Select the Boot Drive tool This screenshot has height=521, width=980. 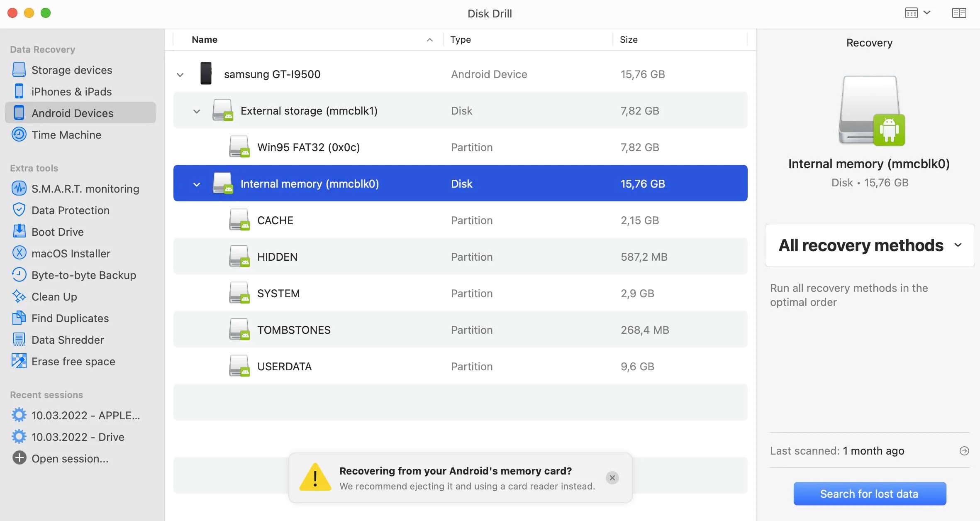coord(58,232)
